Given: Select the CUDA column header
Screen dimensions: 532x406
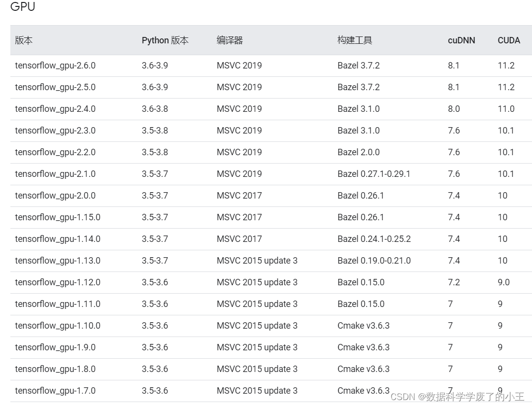Looking at the screenshot, I should (509, 40).
